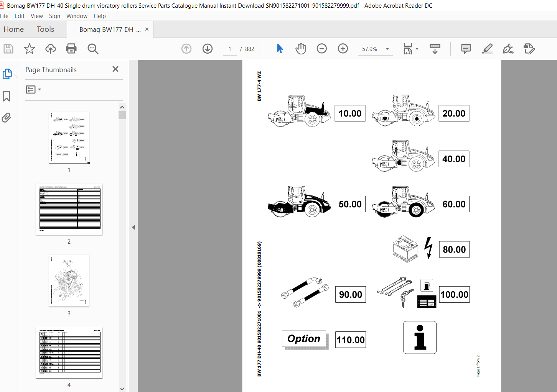Viewport: 557px width, 392px height.
Task: Zoom out with minus icon
Action: [x=322, y=49]
